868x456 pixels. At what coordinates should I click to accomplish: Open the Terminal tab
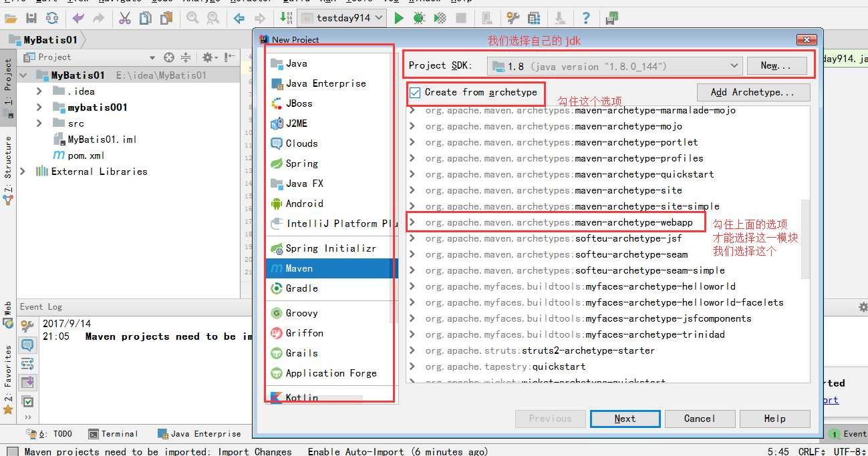click(114, 434)
